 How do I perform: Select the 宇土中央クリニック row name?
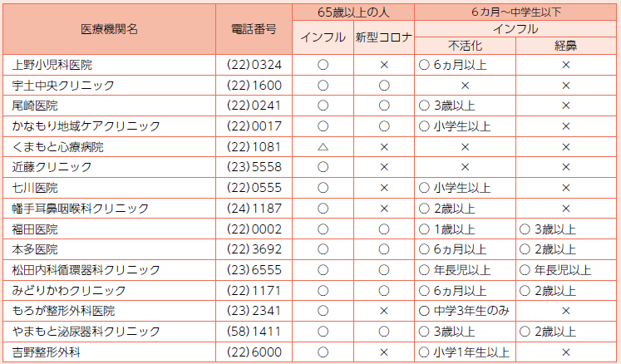tap(63, 86)
